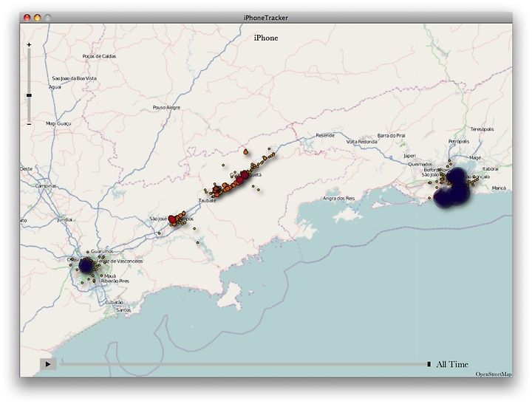532x404 pixels.
Task: Click the 'Mogi Guaçu' label
Action: point(58,124)
